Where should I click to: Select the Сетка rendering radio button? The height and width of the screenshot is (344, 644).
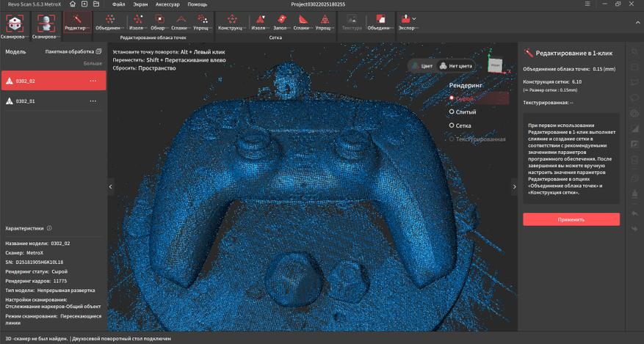(452, 125)
